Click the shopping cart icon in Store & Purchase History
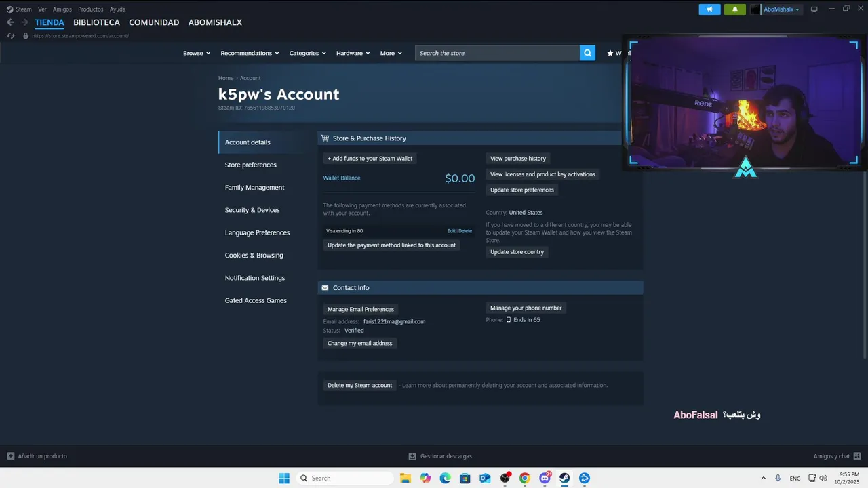Screen dimensions: 868x488 tap(325, 138)
